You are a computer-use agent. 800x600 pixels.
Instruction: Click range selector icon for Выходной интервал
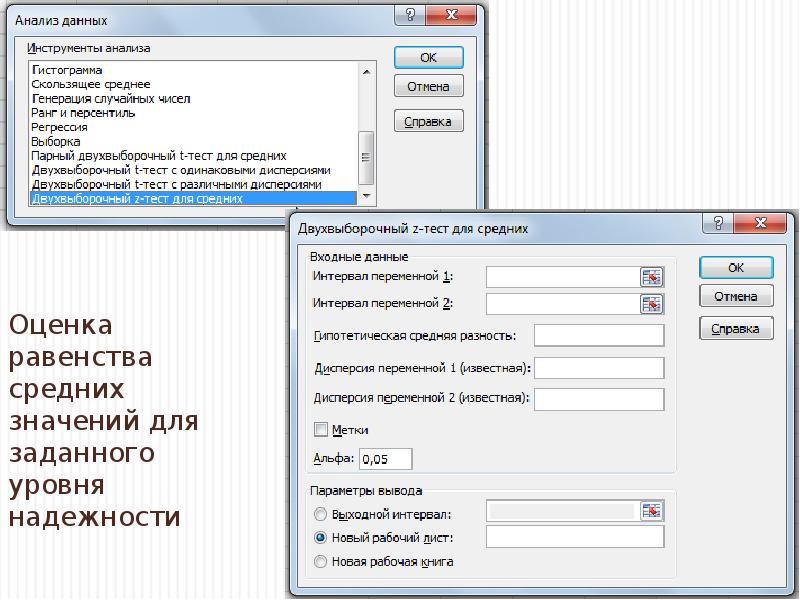tap(652, 511)
